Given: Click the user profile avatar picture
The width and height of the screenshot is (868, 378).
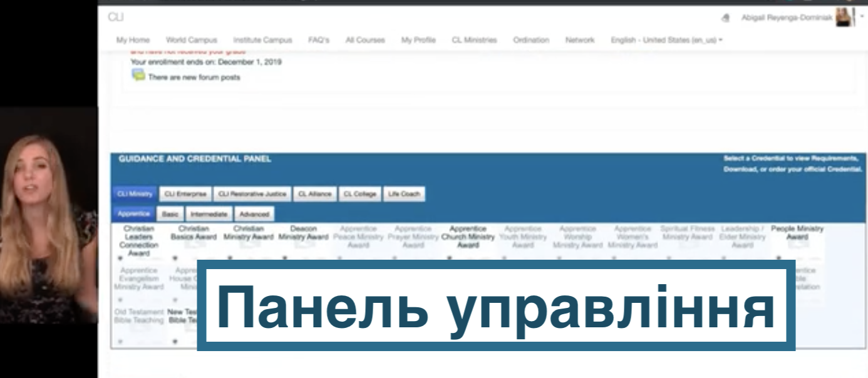Looking at the screenshot, I should pyautogui.click(x=845, y=18).
